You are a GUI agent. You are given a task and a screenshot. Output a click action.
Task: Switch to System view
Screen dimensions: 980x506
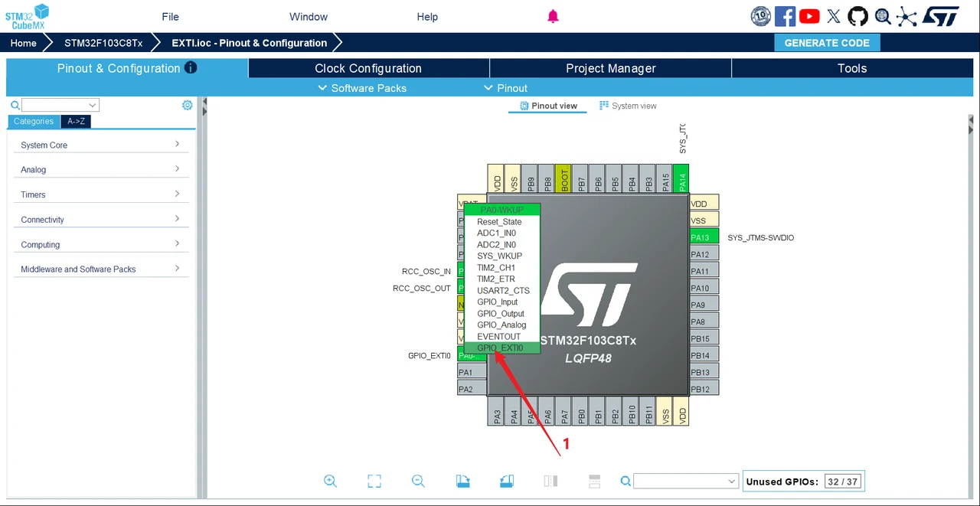pos(628,106)
